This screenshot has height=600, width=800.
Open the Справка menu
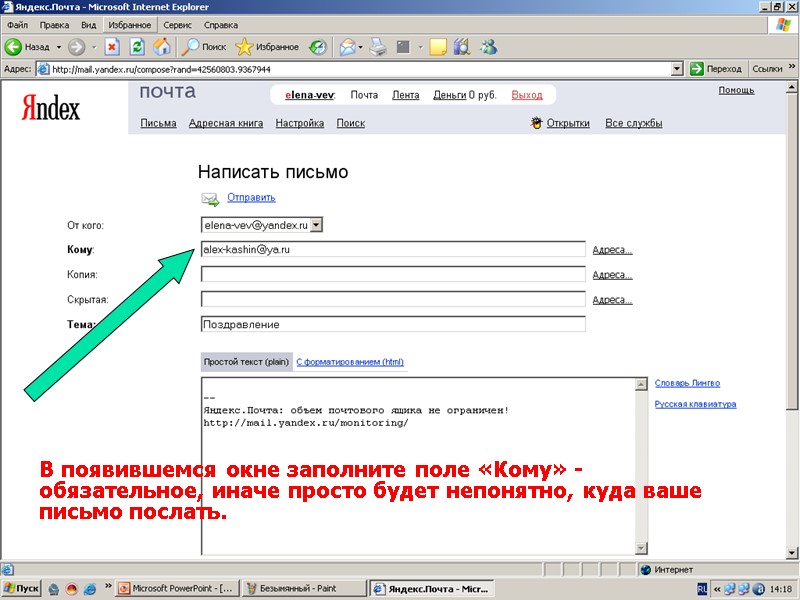pos(221,24)
